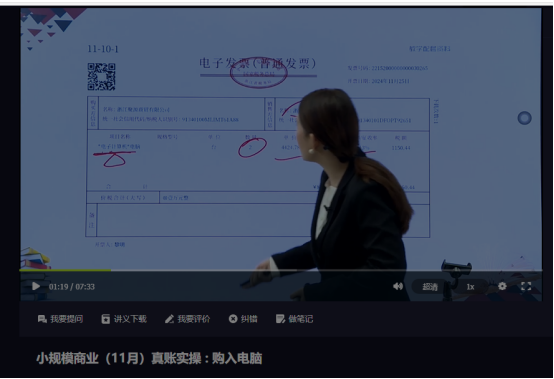Click 我要评价 to rate the lesson
Viewport: 554px width, 379px height.
pyautogui.click(x=187, y=319)
